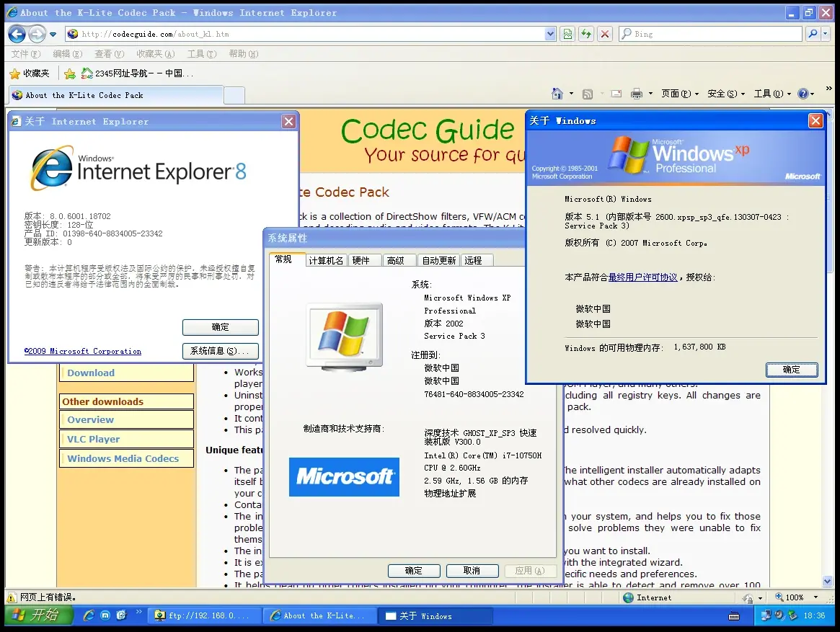
Task: Click the 收藏夹 favorites star button
Action: coord(30,74)
